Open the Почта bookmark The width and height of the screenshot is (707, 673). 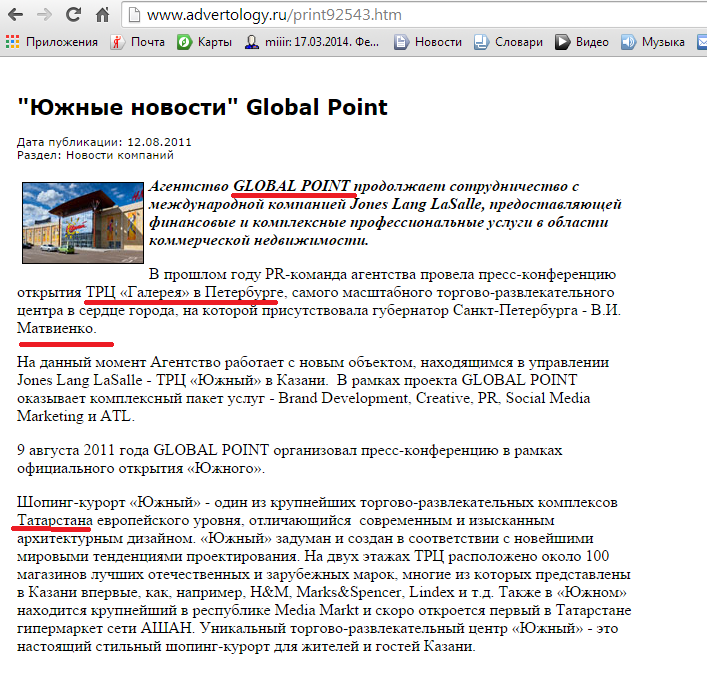click(138, 42)
